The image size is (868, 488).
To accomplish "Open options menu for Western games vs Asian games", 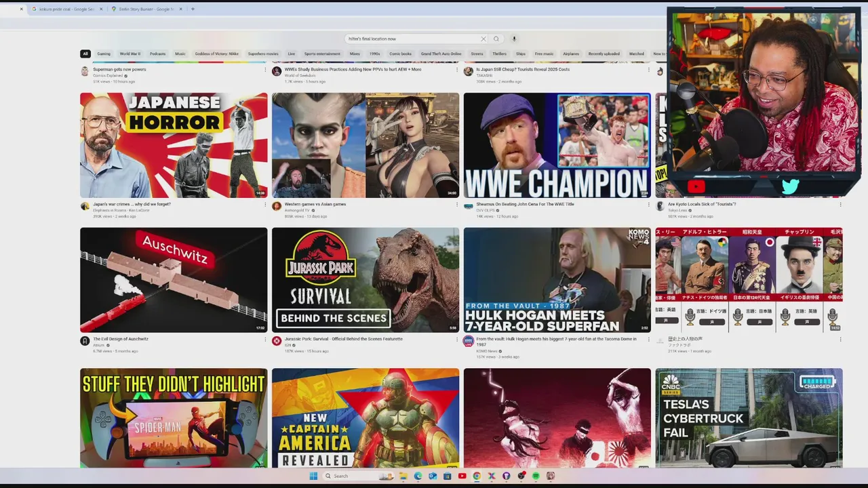I will point(457,205).
